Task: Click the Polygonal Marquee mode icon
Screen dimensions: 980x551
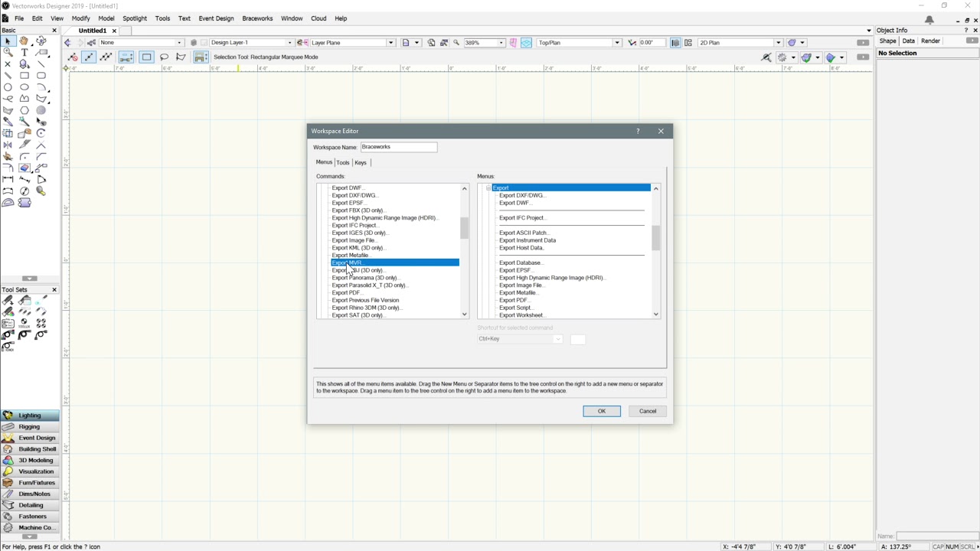Action: pyautogui.click(x=181, y=57)
